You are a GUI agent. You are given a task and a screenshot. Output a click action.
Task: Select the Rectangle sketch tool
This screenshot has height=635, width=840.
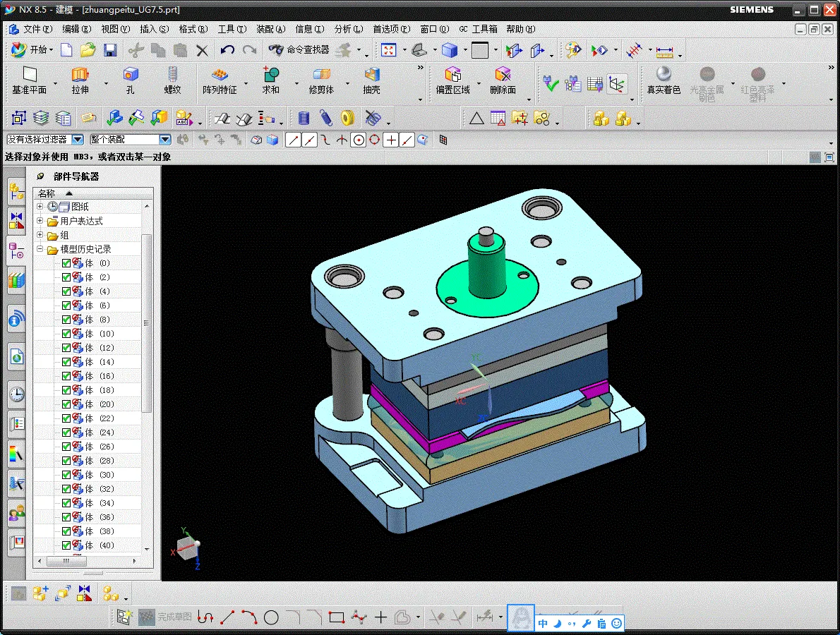tap(337, 618)
